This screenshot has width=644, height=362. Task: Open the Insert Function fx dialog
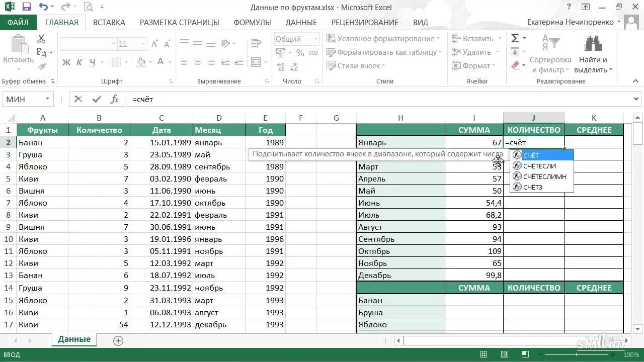(114, 99)
